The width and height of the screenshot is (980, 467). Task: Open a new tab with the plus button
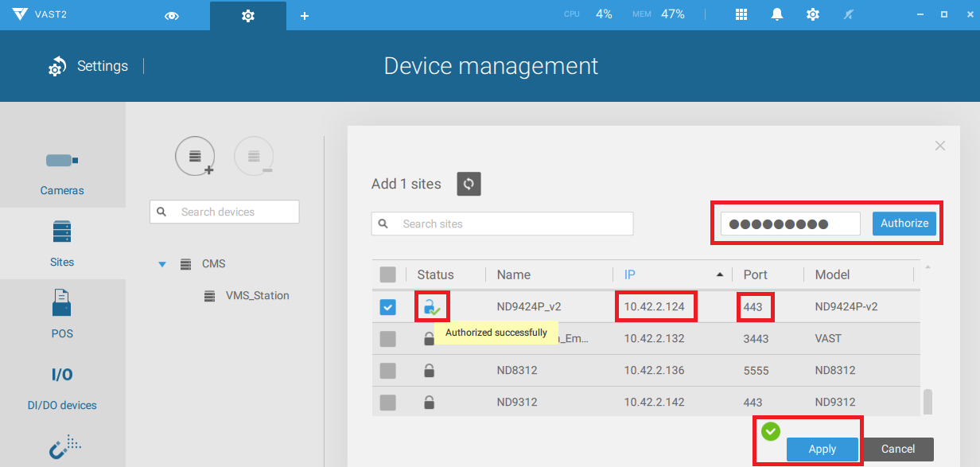point(305,14)
